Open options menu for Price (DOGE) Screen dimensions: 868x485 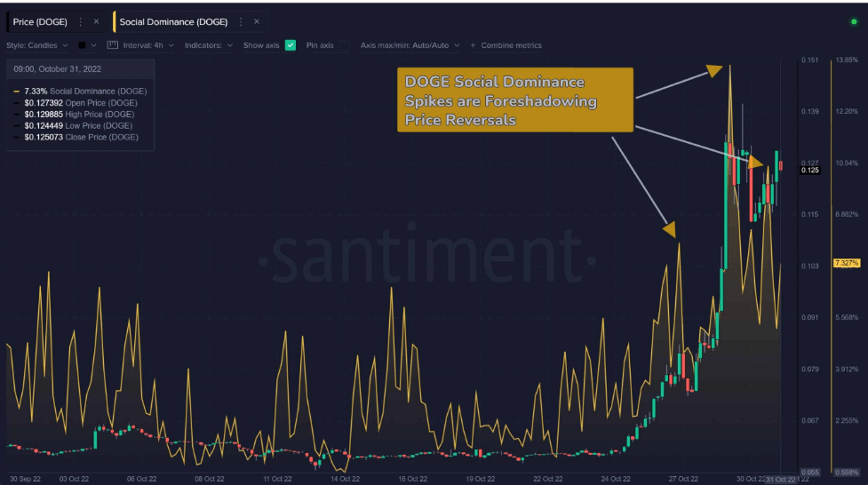click(x=81, y=21)
